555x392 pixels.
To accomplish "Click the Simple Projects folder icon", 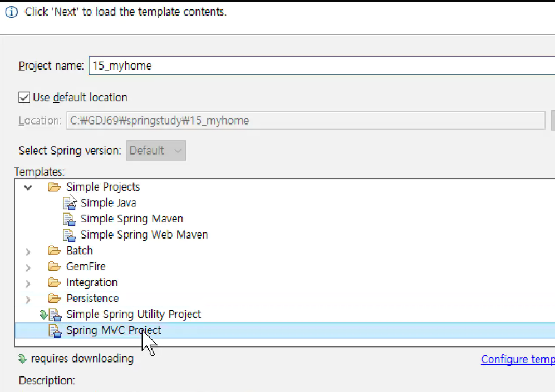I will click(x=54, y=187).
